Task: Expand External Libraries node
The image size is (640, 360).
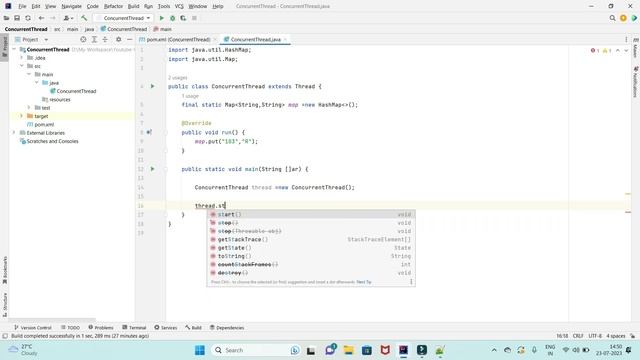Action: pyautogui.click(x=15, y=133)
